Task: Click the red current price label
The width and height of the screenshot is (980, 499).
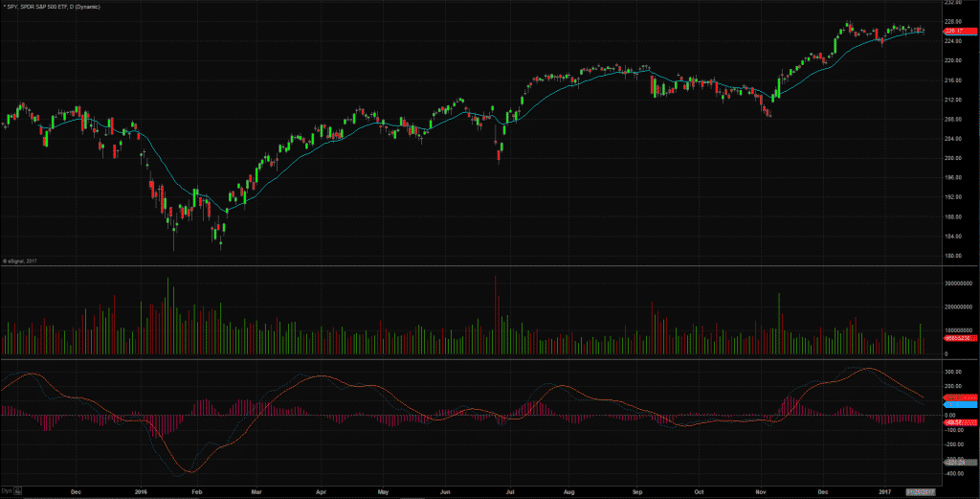Action: click(x=960, y=31)
